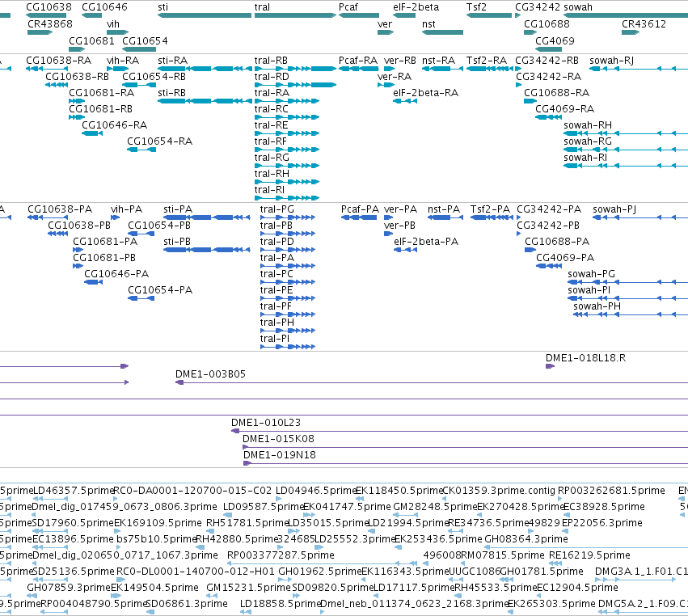
Task: Select the Tsf2 gene bar
Action: (x=489, y=15)
